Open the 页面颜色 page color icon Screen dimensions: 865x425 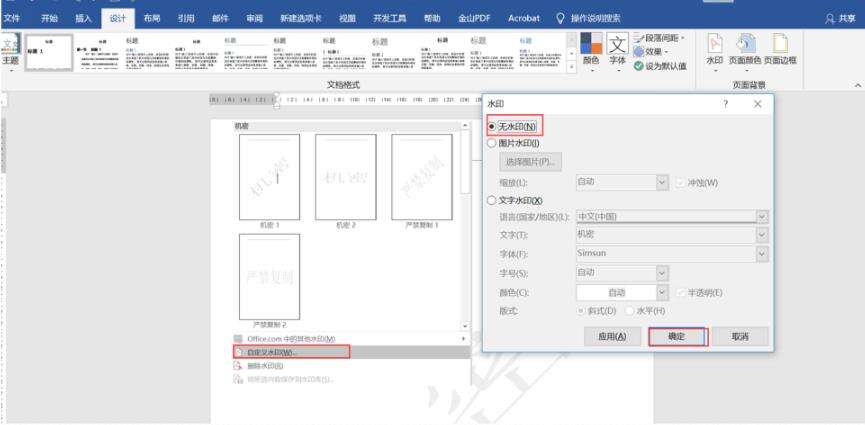(x=745, y=44)
